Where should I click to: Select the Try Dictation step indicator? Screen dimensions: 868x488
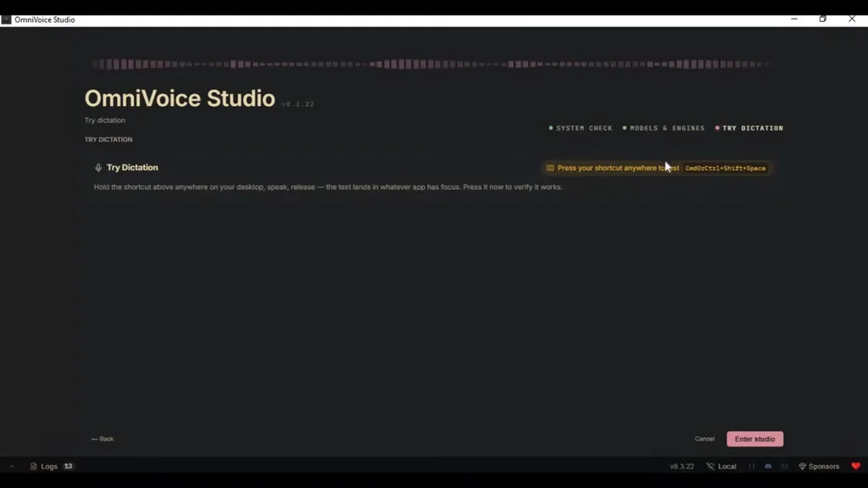[749, 128]
